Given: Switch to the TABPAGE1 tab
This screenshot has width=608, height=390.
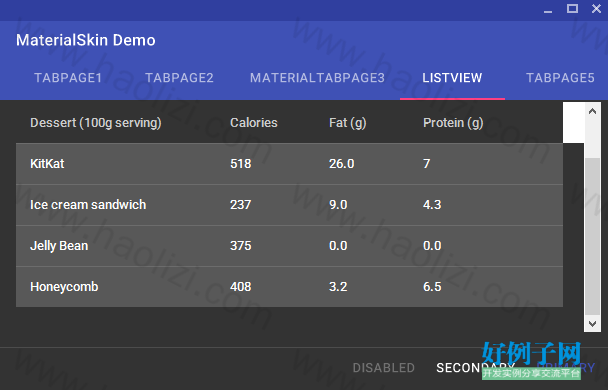Looking at the screenshot, I should point(68,78).
